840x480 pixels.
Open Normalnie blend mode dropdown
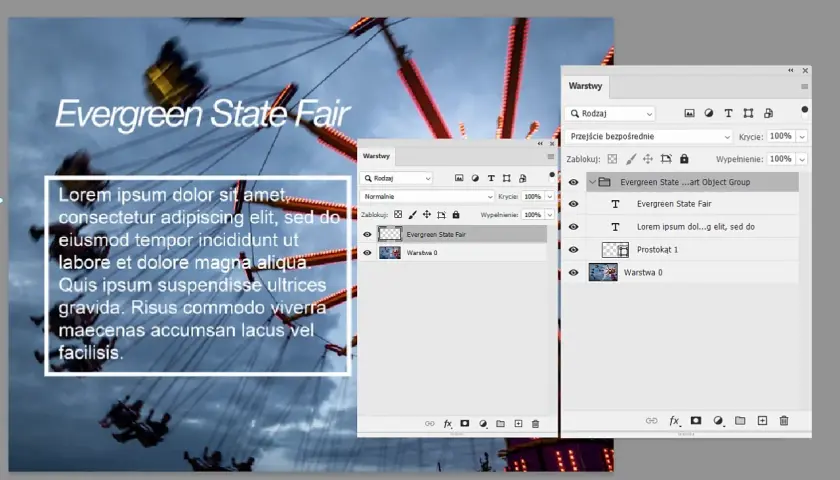coord(427,197)
